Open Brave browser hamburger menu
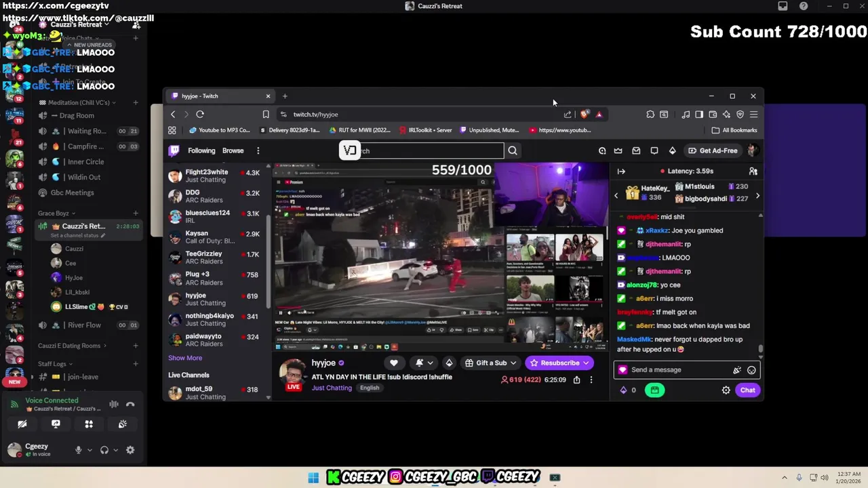Viewport: 868px width, 488px height. click(x=753, y=115)
